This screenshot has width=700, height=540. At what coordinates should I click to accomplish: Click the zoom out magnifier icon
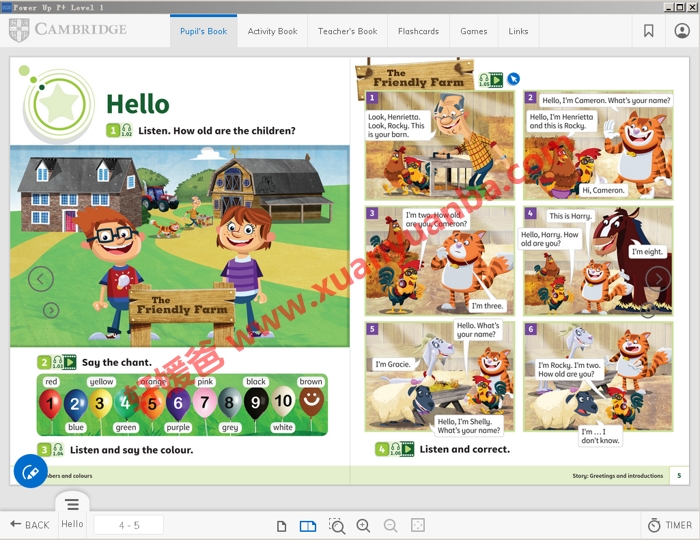(390, 525)
